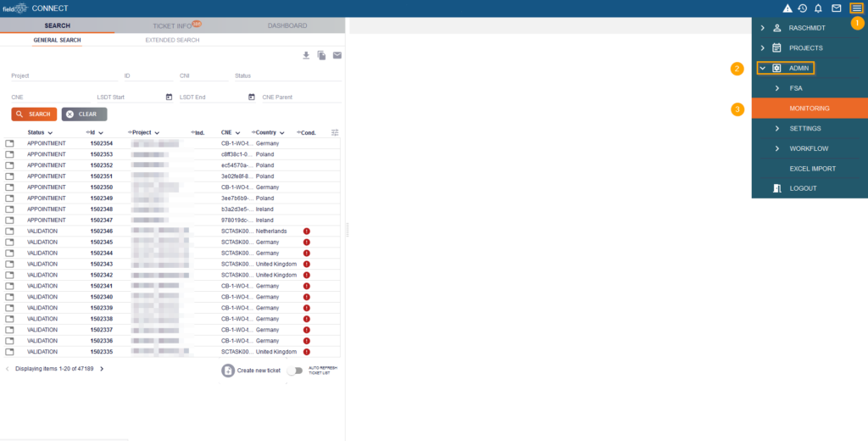Select the SEARCH tab
This screenshot has height=441, width=868.
click(58, 25)
